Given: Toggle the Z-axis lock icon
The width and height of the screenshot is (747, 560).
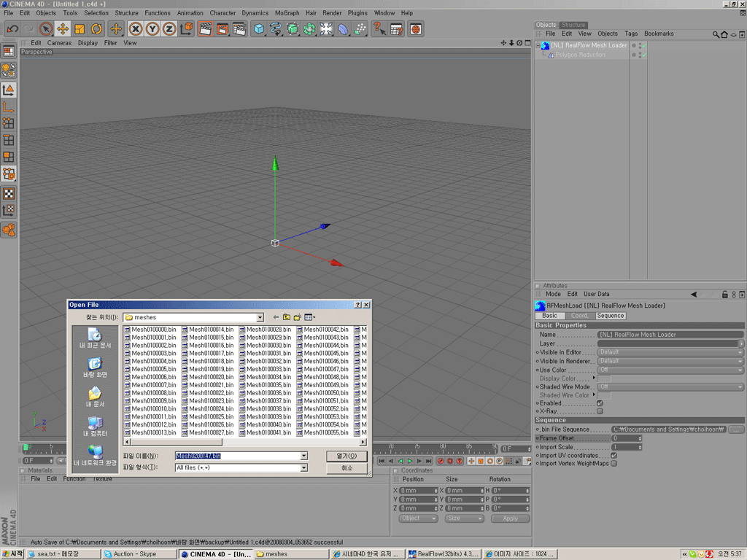Looking at the screenshot, I should pyautogui.click(x=169, y=29).
